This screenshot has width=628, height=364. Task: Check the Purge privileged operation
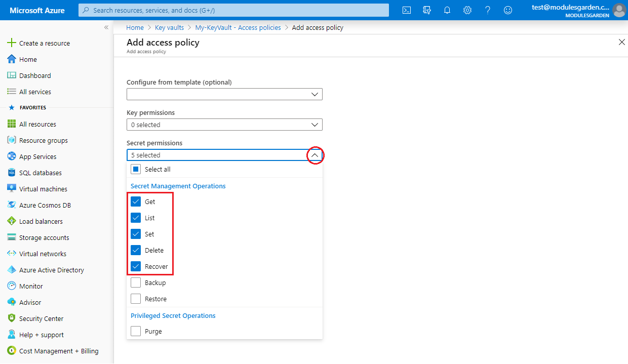tap(136, 331)
